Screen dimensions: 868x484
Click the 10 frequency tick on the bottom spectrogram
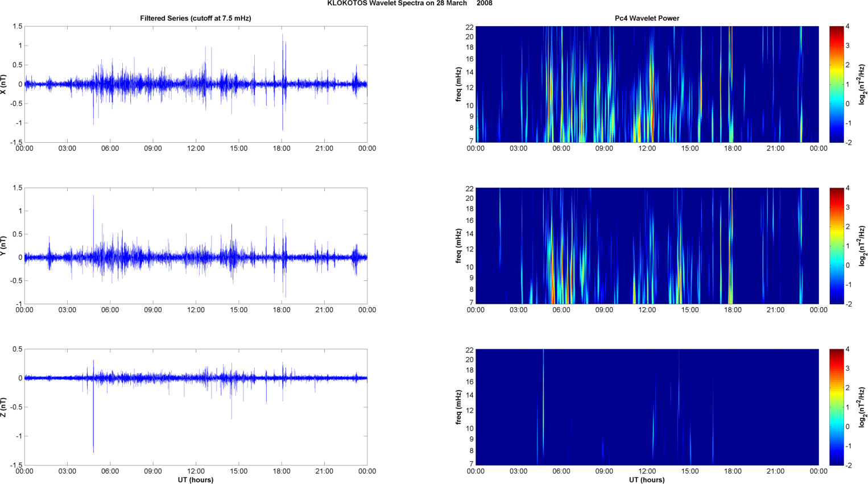click(469, 428)
